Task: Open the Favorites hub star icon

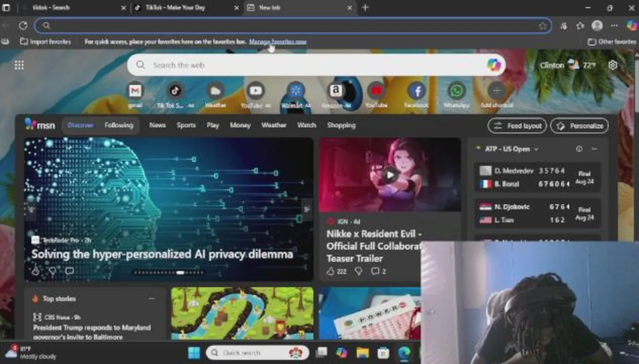Action: click(580, 26)
